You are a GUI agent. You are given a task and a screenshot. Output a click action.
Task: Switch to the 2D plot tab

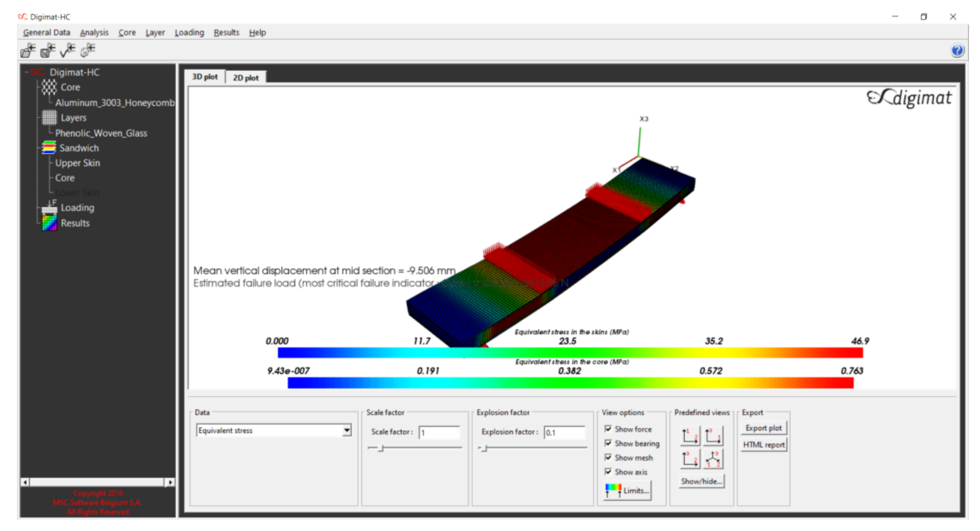tap(245, 78)
